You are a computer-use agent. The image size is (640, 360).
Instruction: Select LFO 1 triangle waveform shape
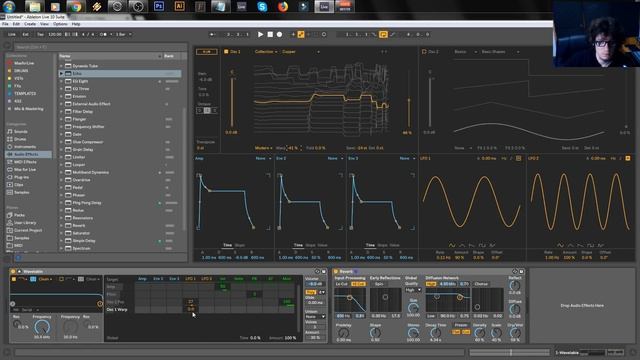pyautogui.click(x=462, y=245)
